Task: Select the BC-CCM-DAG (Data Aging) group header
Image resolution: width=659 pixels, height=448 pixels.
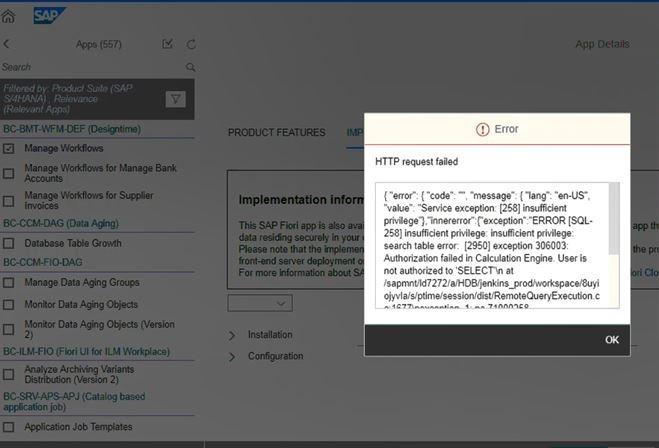Action: [x=61, y=223]
